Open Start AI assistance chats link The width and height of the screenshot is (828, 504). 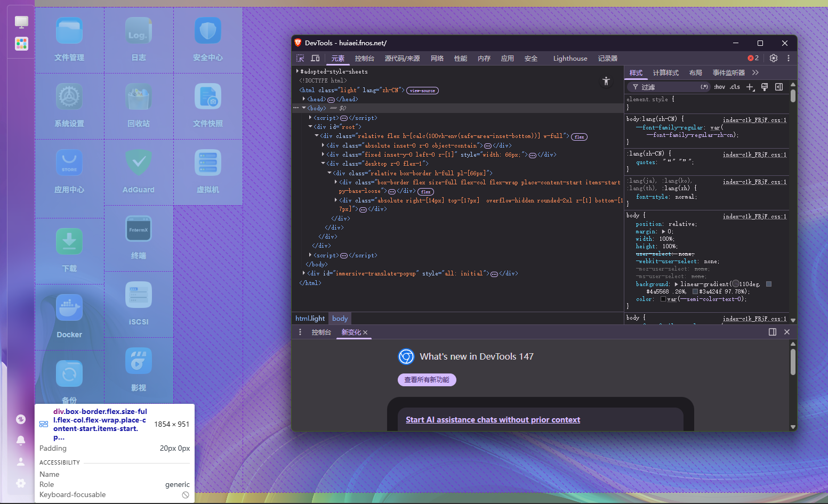coord(493,420)
